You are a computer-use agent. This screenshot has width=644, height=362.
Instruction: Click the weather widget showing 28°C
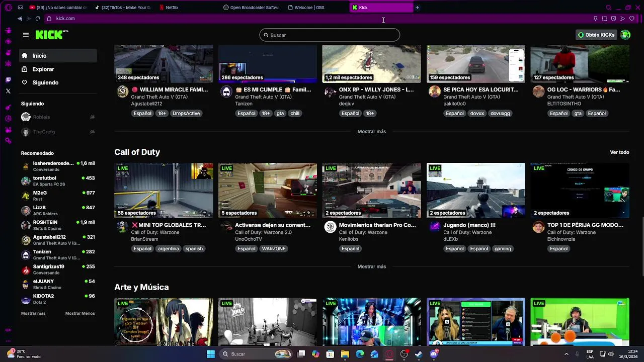click(x=23, y=354)
